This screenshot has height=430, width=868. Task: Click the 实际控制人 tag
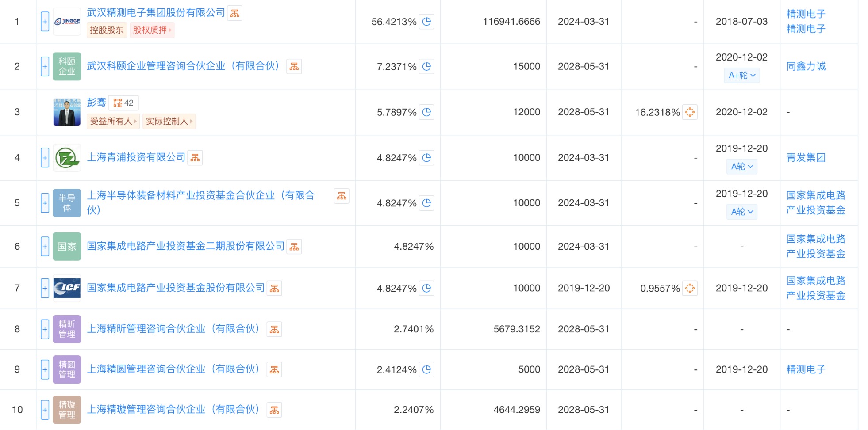click(x=169, y=121)
